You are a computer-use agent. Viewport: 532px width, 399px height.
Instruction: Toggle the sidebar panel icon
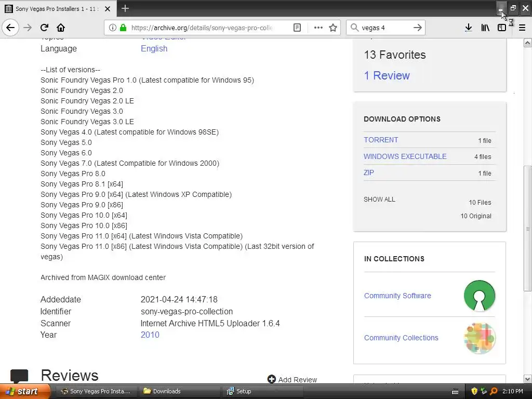502,28
